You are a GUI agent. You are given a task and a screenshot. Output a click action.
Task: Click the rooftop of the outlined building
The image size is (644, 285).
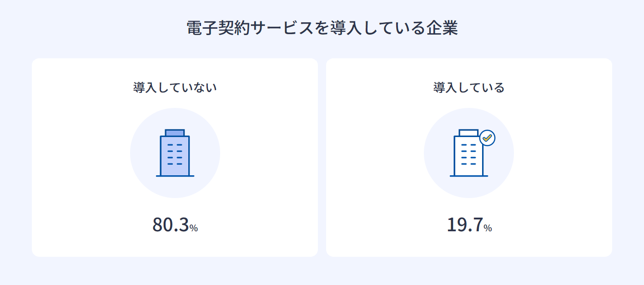point(468,132)
